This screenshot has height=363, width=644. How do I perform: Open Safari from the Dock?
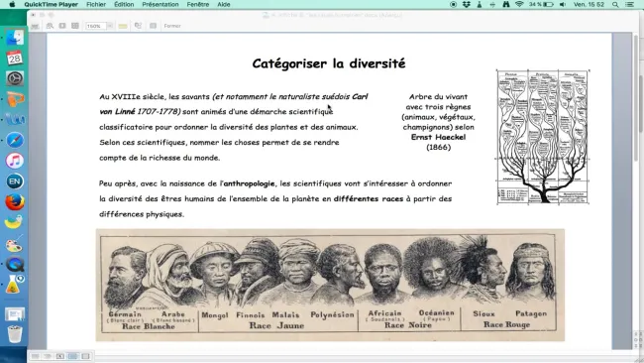tap(15, 140)
